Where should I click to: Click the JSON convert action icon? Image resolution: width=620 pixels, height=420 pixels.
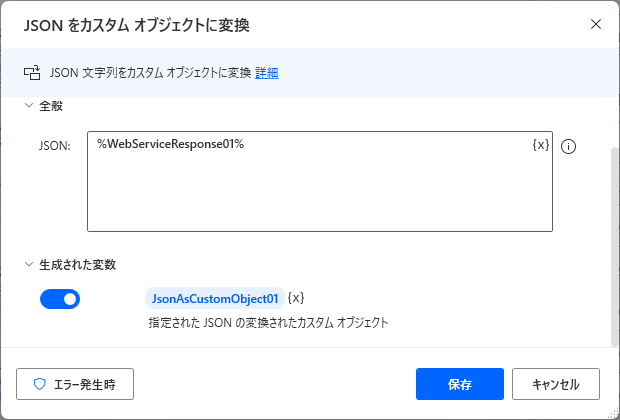coord(32,73)
